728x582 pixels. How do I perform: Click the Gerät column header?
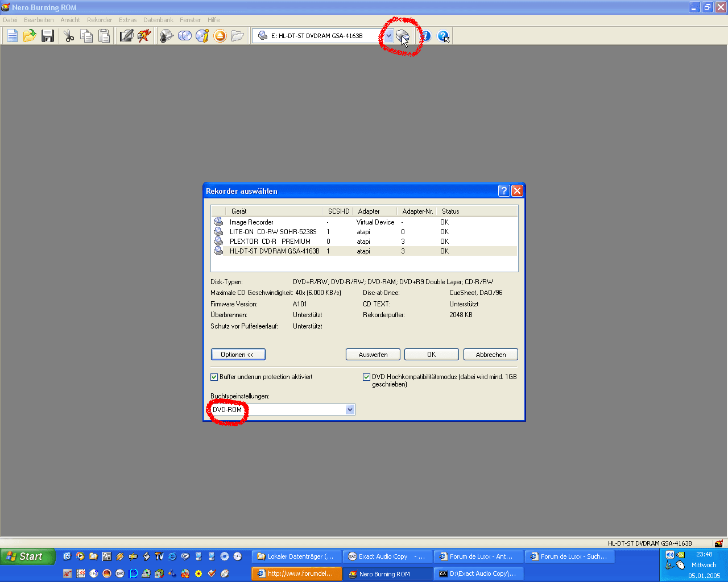[x=274, y=211]
